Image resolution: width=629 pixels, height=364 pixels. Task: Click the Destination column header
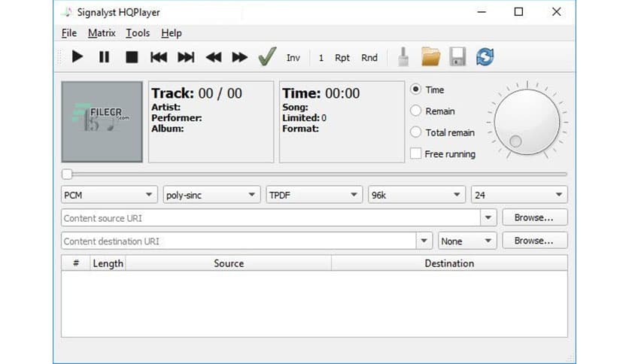pyautogui.click(x=449, y=263)
